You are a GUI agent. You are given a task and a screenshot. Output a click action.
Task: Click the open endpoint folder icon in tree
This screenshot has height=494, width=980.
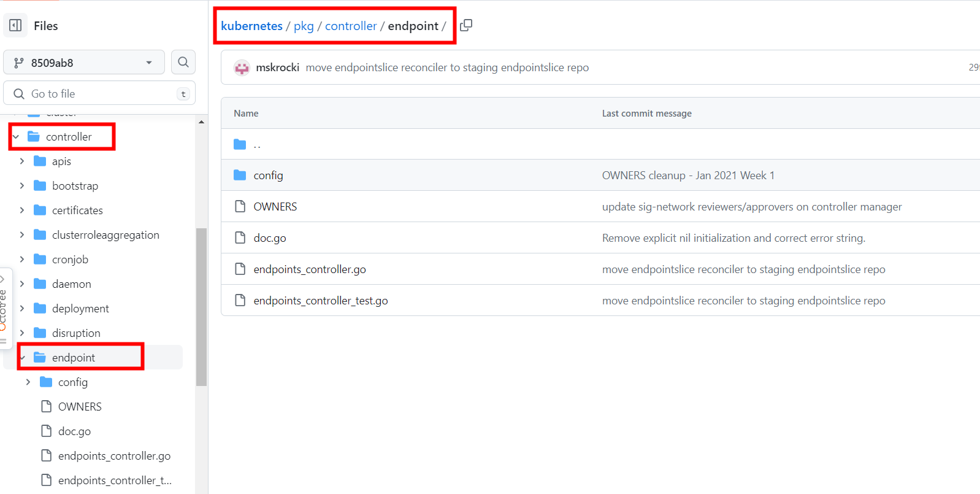(x=40, y=357)
